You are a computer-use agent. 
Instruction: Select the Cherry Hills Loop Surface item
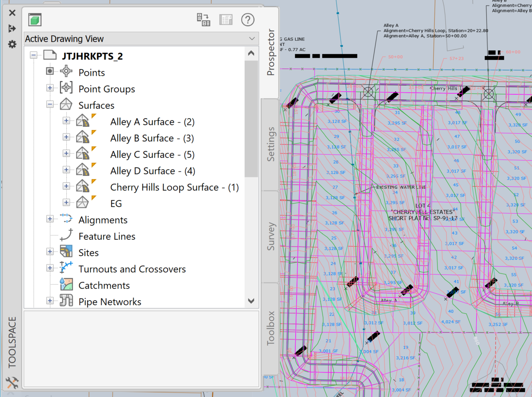tap(174, 187)
